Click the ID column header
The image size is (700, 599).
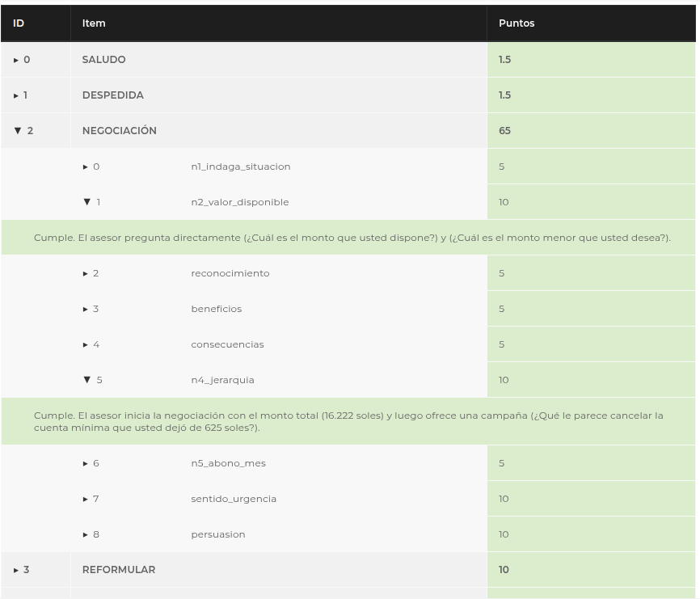click(x=19, y=23)
